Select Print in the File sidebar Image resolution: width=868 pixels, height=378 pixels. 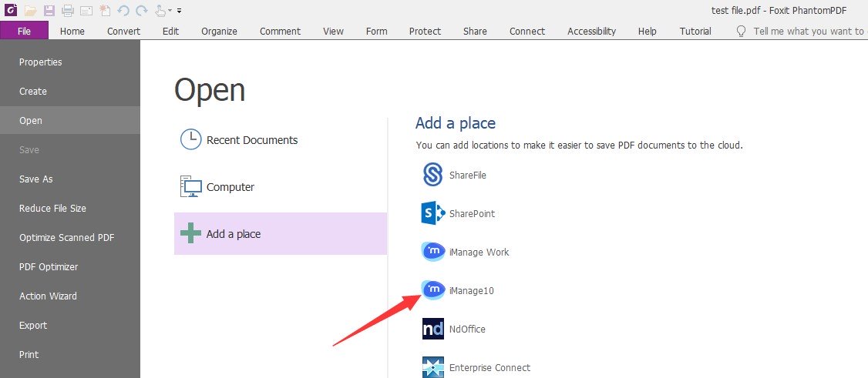point(69,355)
